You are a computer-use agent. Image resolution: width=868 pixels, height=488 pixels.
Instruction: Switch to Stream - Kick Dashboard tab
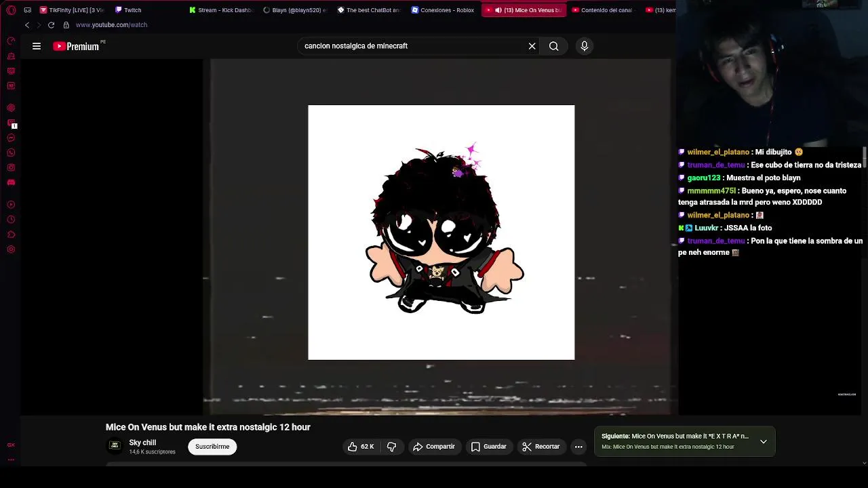coord(221,10)
